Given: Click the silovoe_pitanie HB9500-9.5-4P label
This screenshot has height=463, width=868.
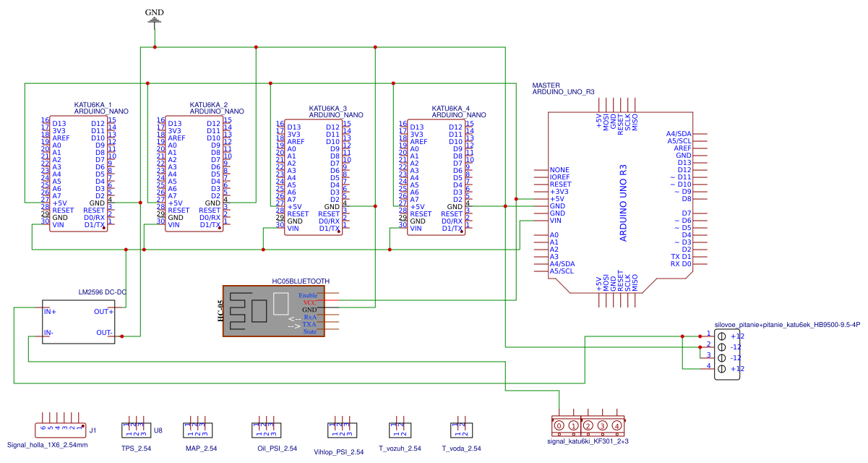Looking at the screenshot, I should tap(787, 325).
